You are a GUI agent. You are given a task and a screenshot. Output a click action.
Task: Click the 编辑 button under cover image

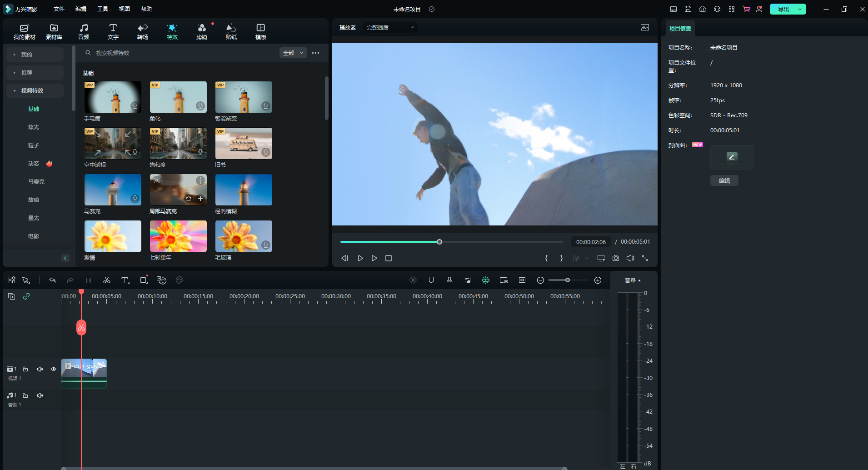click(x=724, y=181)
